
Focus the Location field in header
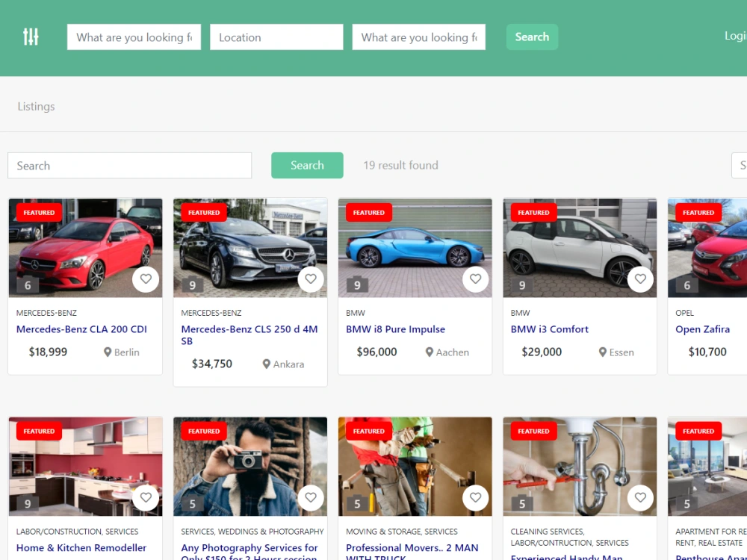coord(276,37)
